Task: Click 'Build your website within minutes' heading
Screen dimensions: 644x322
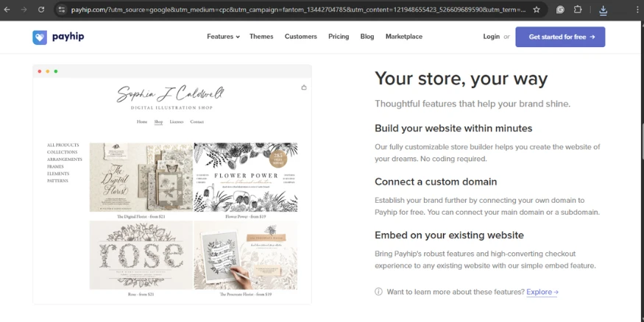Action: click(453, 129)
